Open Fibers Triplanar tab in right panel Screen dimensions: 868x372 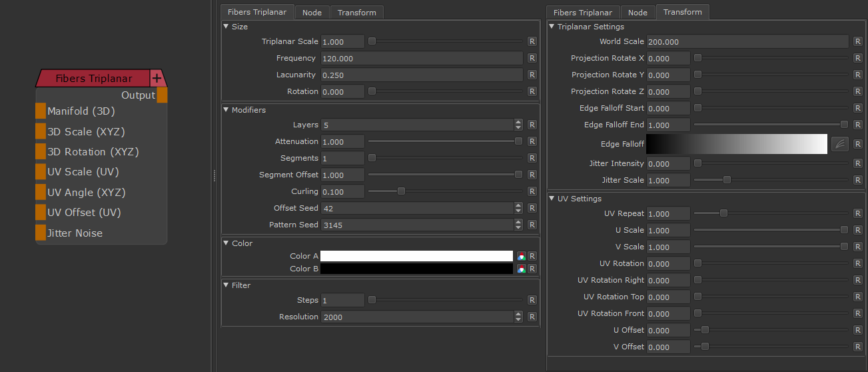[583, 13]
